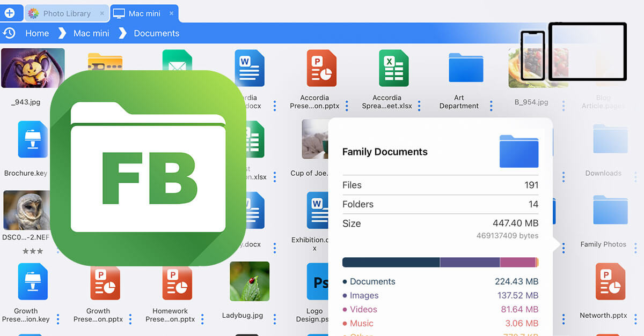Viewport: 644px width, 336px height.
Task: Go to Home in the breadcrumb
Action: pos(37,33)
